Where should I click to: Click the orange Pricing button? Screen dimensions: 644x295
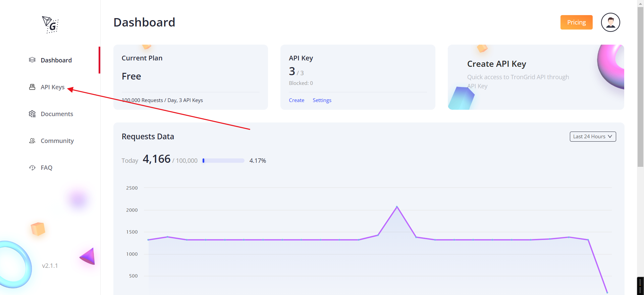576,22
